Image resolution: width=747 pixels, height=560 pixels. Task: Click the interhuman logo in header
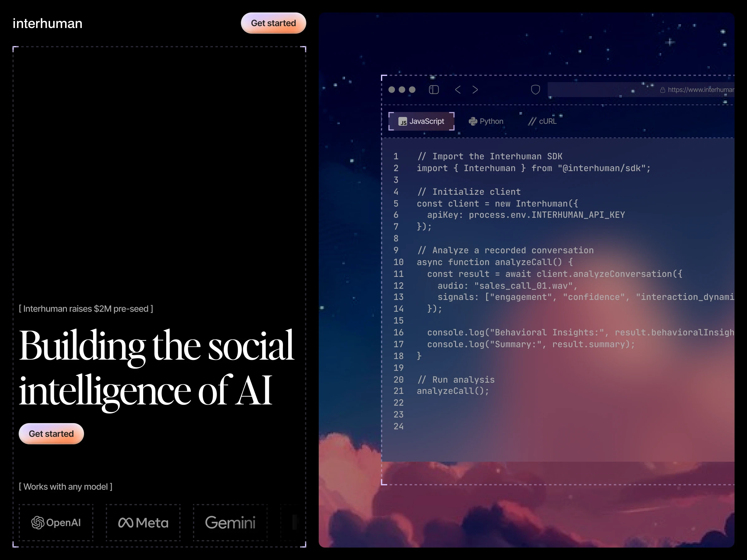[47, 23]
